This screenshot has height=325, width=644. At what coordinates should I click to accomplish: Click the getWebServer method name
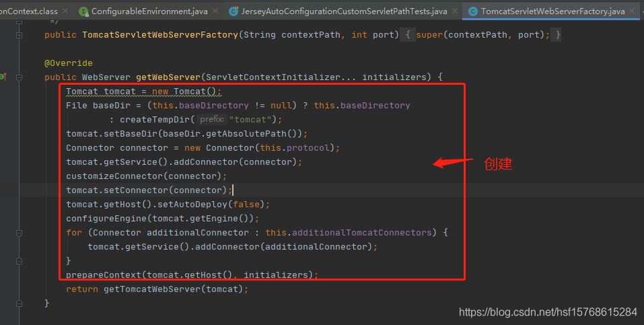(168, 77)
